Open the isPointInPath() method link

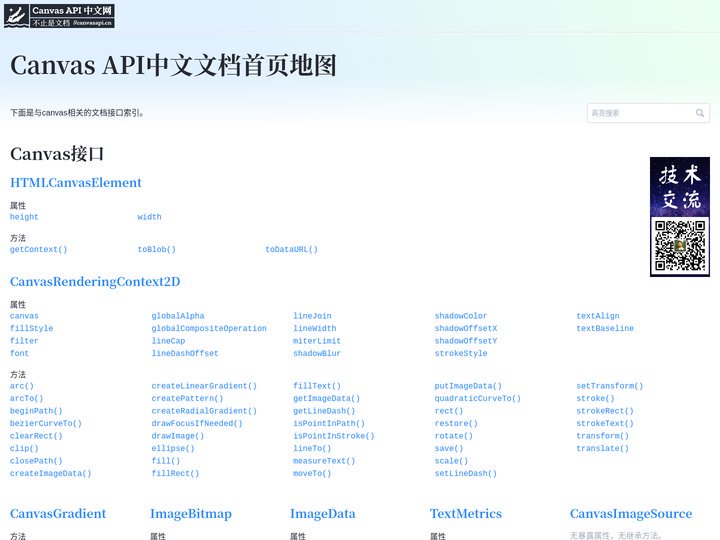coord(329,423)
